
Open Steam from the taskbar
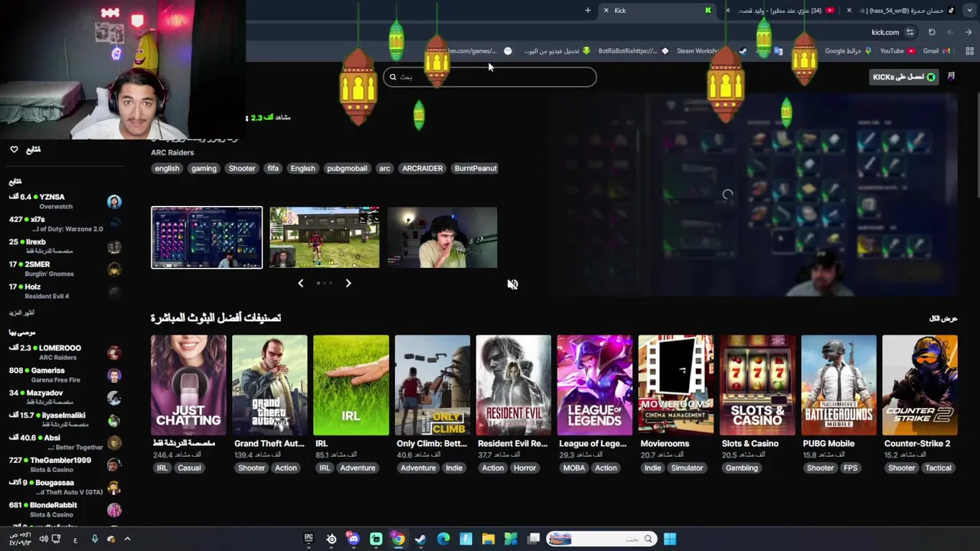click(x=420, y=539)
